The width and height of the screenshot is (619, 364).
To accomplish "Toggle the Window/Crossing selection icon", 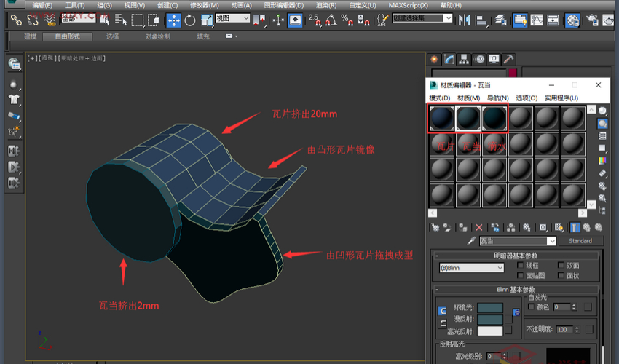I will coord(154,20).
